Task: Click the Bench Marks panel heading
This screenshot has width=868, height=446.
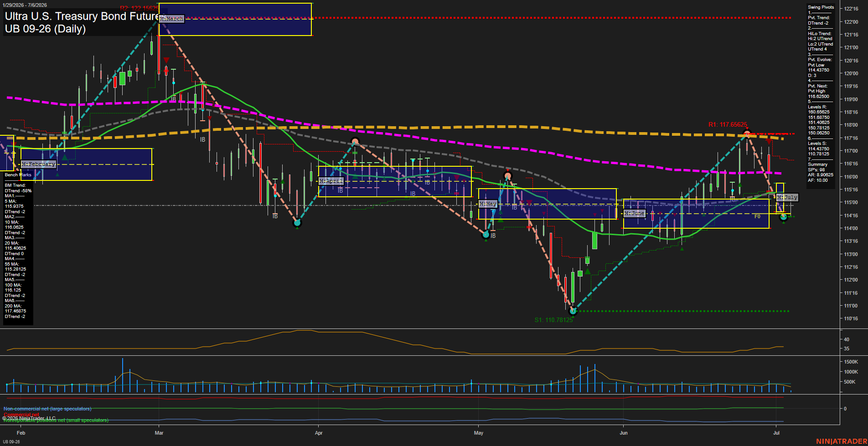Action: click(18, 175)
